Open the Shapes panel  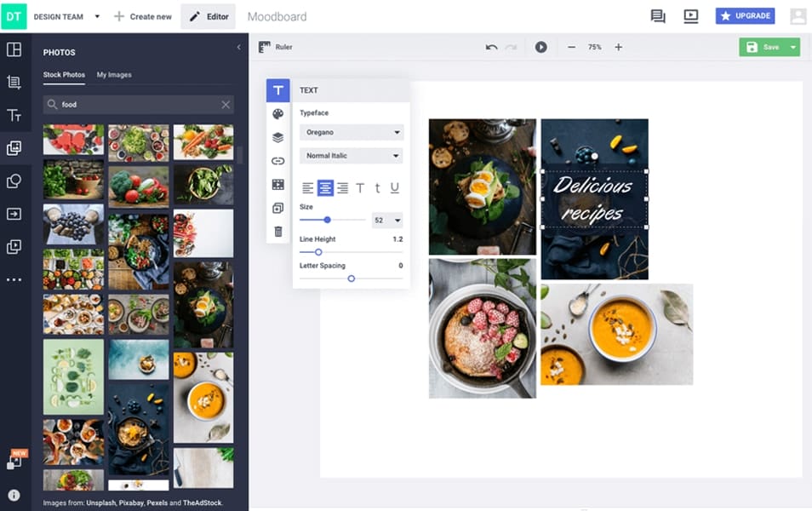point(15,180)
